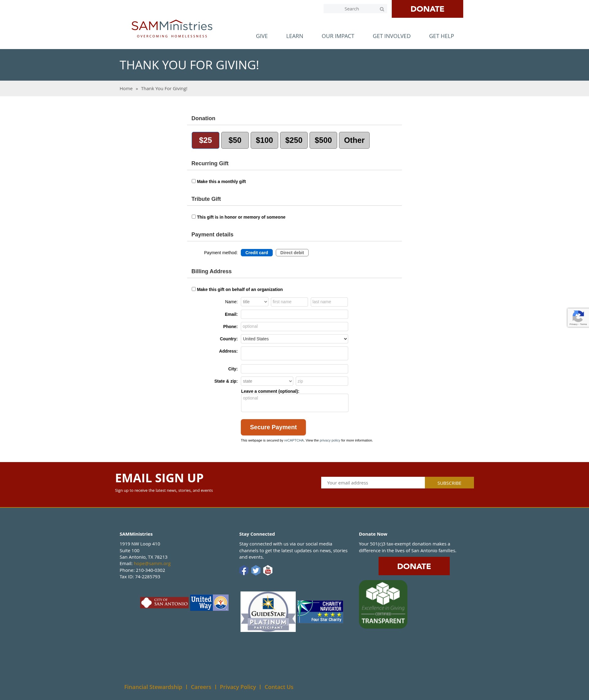This screenshot has height=700, width=589.
Task: Open the Facebook social icon
Action: pos(244,570)
